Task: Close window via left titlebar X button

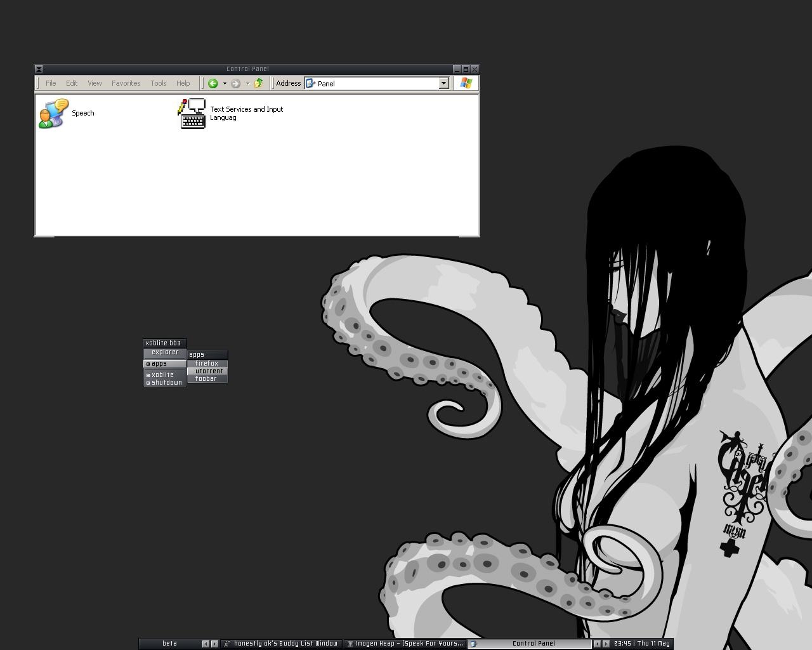Action: click(39, 69)
